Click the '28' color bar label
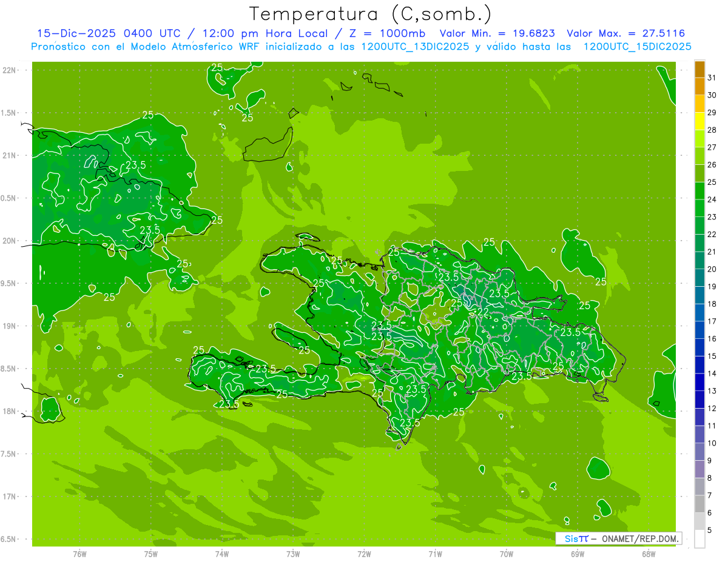Viewport: 728px width, 562px height. (x=712, y=130)
